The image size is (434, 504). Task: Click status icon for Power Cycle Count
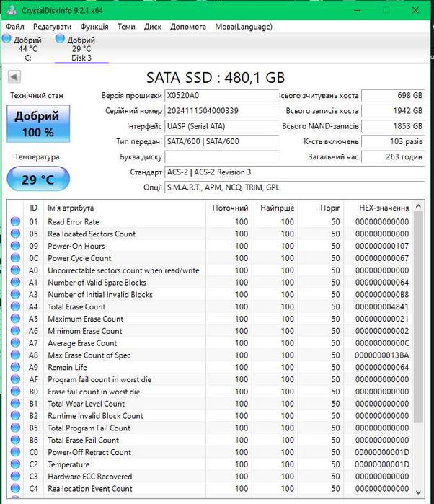(x=15, y=258)
